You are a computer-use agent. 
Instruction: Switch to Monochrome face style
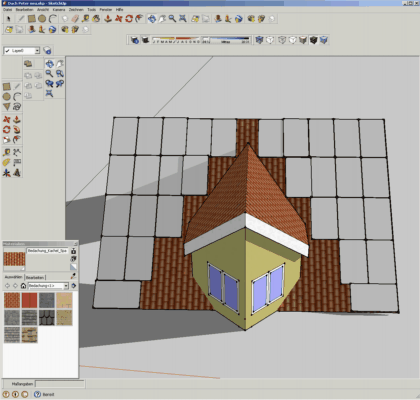[324, 40]
